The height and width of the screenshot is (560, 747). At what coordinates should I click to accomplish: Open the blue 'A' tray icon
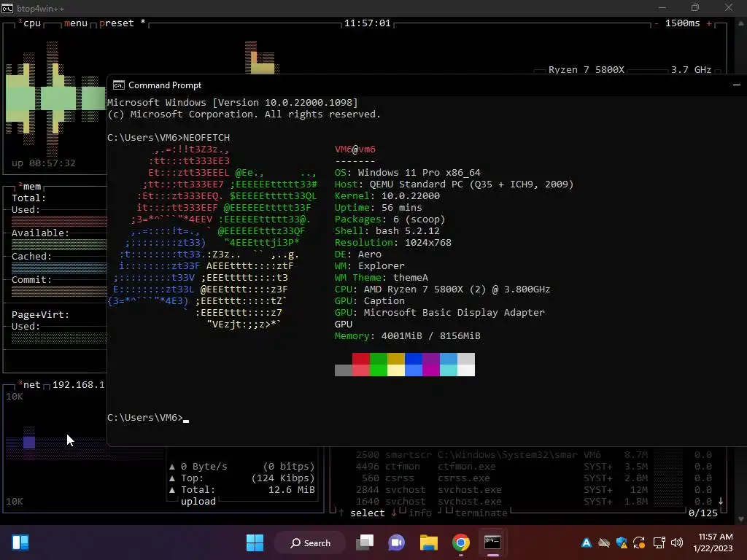pyautogui.click(x=587, y=542)
